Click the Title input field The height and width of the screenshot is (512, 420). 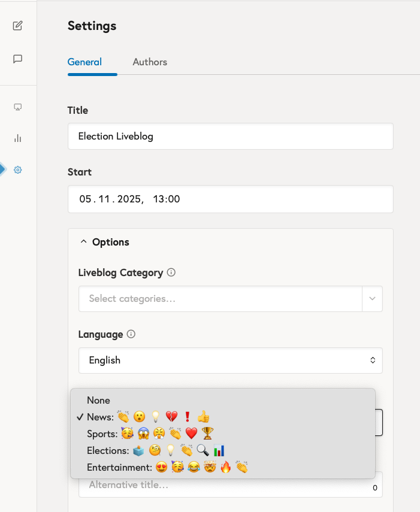pos(231,136)
